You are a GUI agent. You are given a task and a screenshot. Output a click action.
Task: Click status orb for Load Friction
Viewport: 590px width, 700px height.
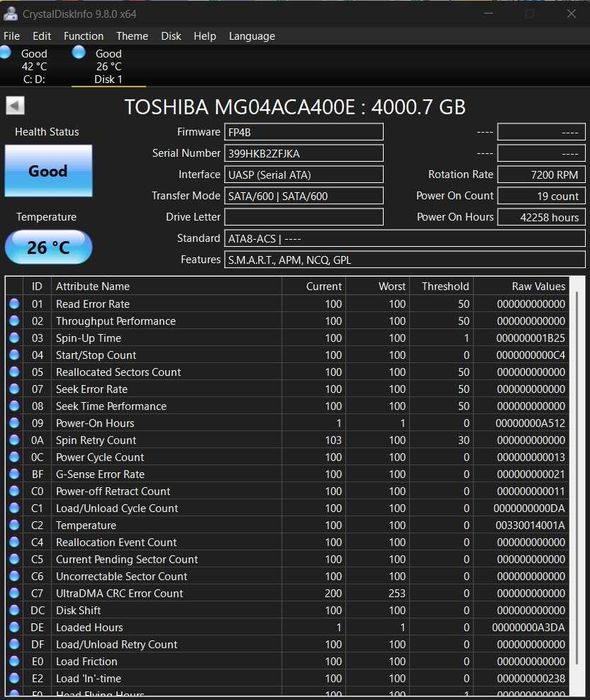coord(14,661)
